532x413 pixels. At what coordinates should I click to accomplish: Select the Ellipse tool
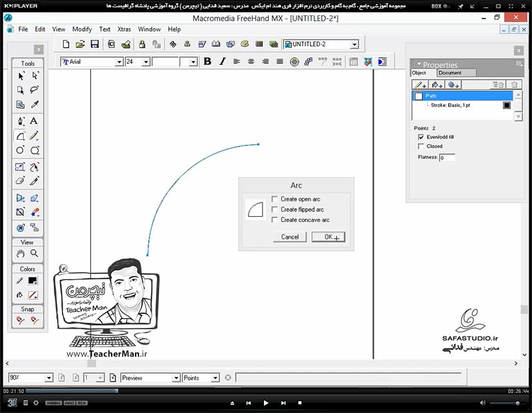[x=20, y=150]
